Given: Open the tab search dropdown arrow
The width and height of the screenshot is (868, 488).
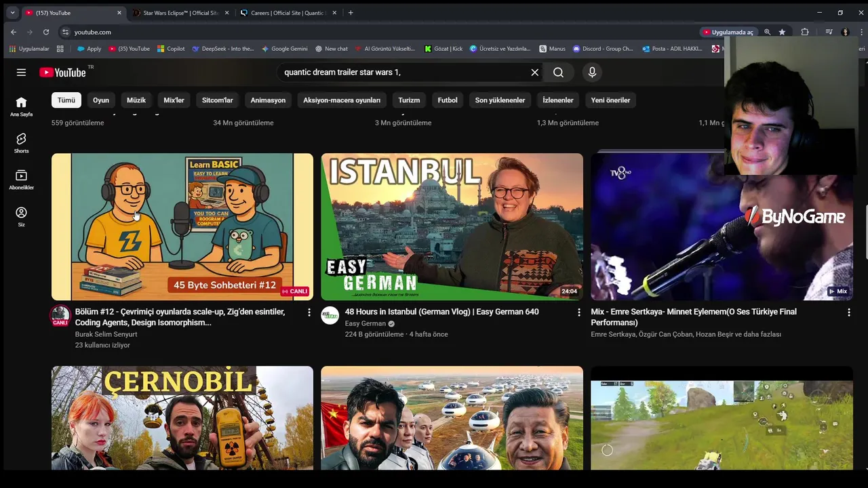Looking at the screenshot, I should pyautogui.click(x=12, y=13).
